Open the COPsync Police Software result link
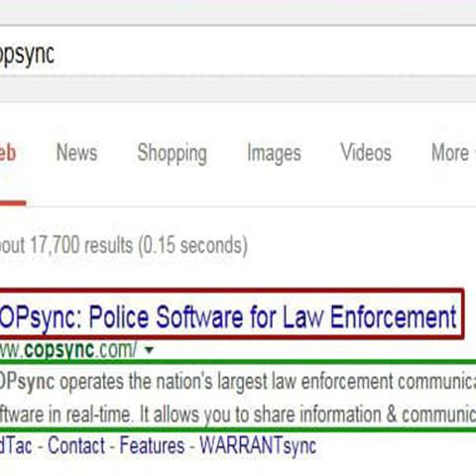The image size is (476, 476). [x=228, y=317]
